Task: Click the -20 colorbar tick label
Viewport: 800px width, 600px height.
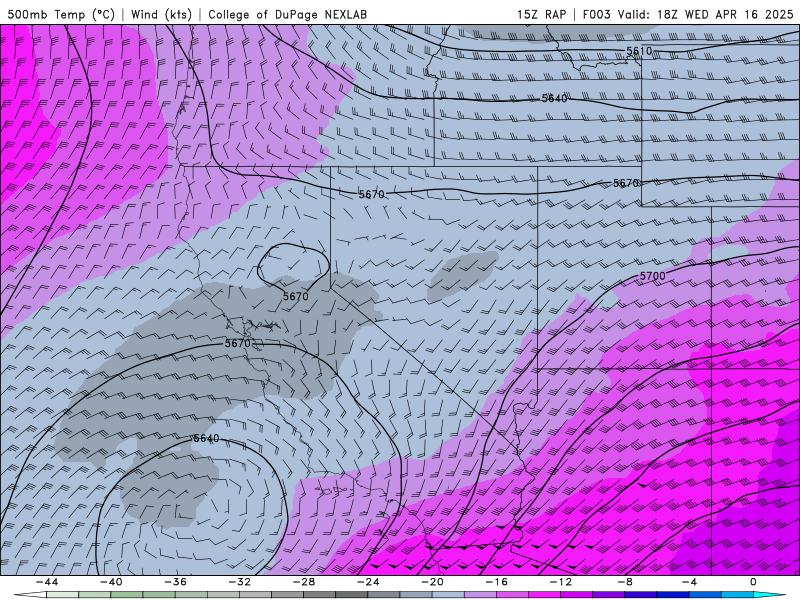Action: (433, 582)
